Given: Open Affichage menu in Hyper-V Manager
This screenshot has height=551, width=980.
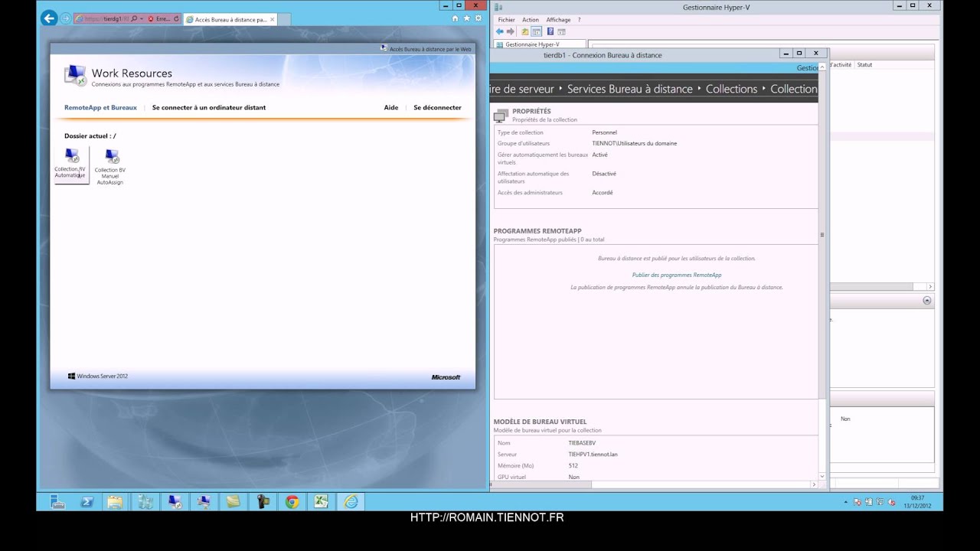Looking at the screenshot, I should [558, 20].
